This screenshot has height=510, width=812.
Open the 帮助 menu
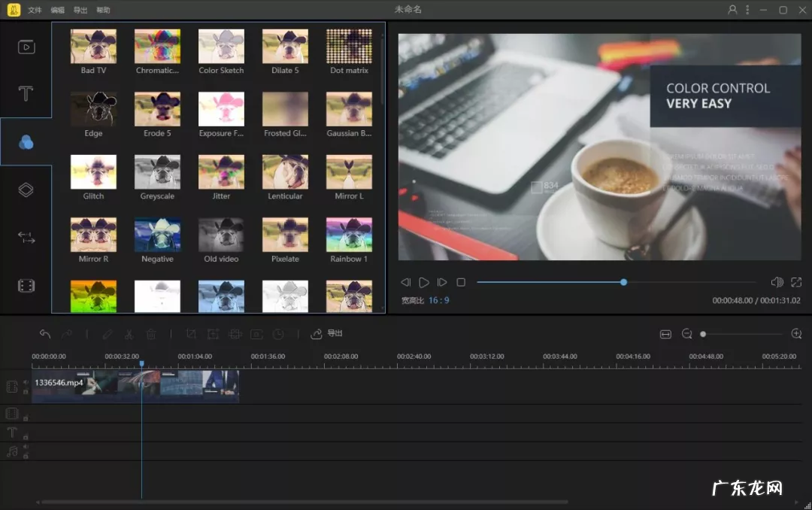point(103,11)
